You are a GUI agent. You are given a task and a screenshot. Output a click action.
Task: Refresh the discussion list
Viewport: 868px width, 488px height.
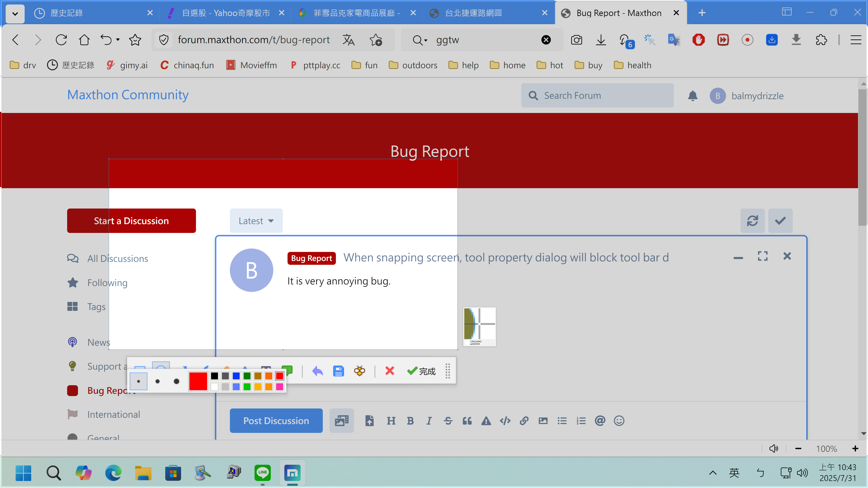click(x=752, y=221)
